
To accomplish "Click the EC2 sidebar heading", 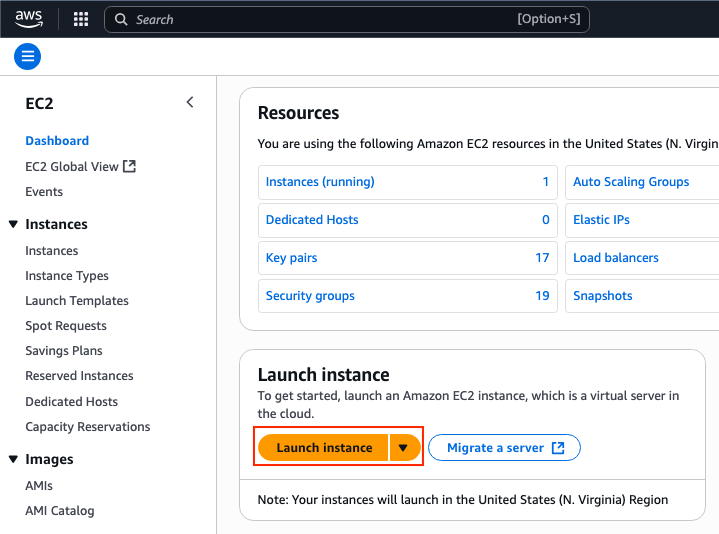I will point(39,104).
